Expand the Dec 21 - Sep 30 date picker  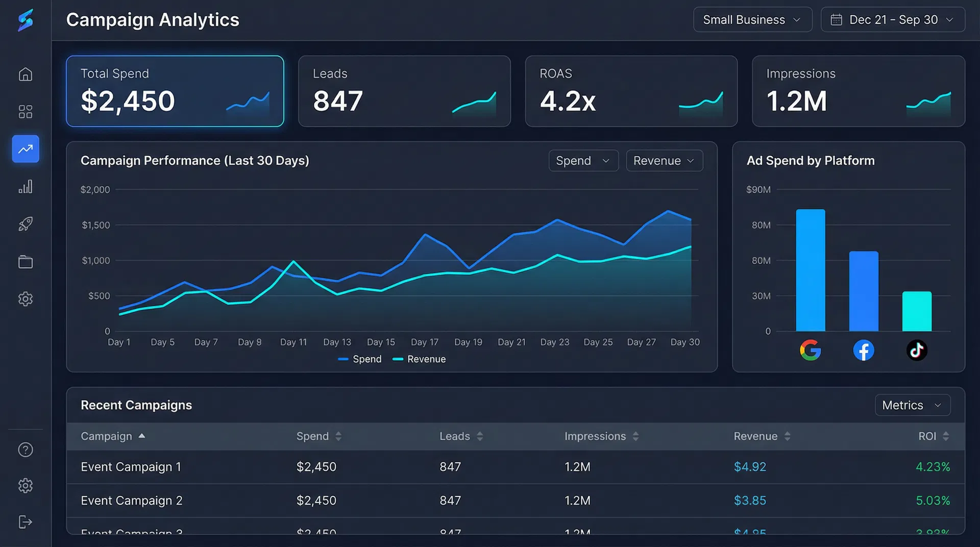[x=892, y=20]
